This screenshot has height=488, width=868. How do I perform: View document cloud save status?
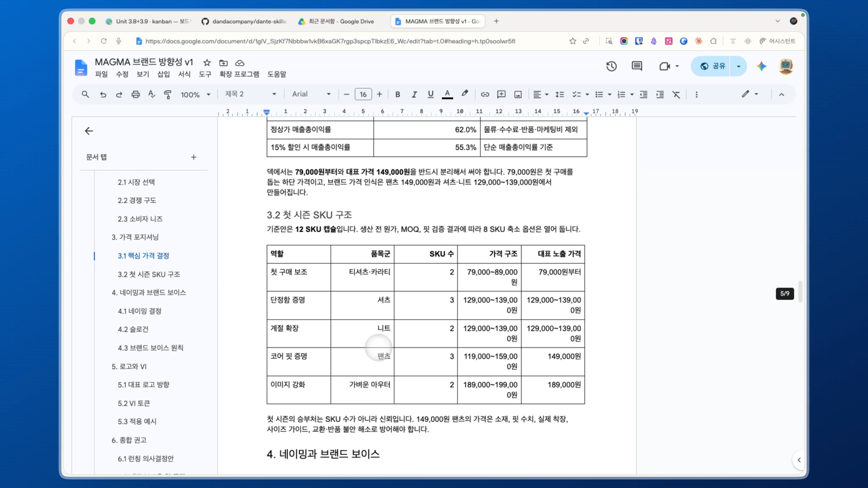pos(240,63)
